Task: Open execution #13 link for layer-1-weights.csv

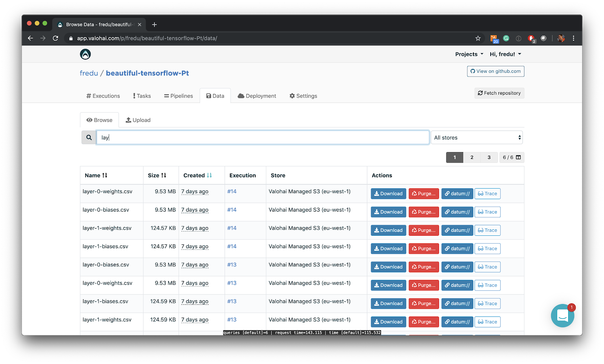Action: [x=232, y=319]
